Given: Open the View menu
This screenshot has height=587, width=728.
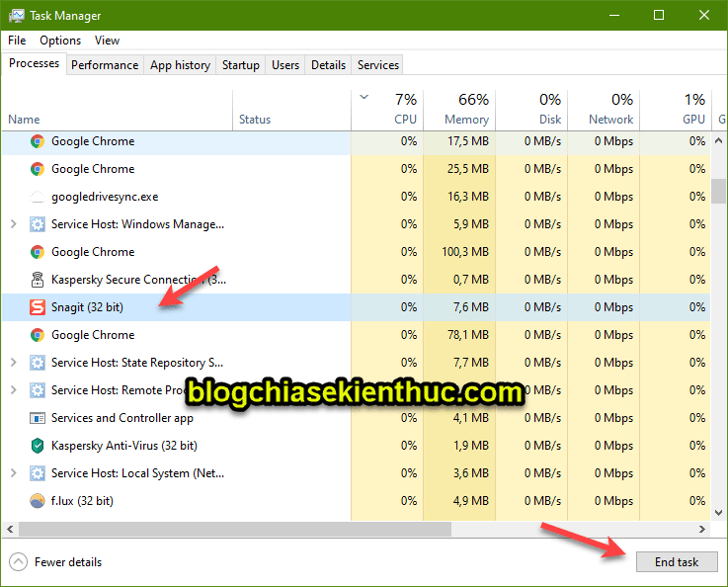Looking at the screenshot, I should (108, 41).
